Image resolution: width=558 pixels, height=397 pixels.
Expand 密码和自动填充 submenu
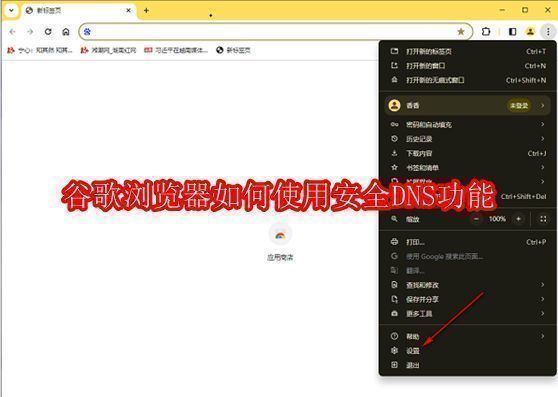[468, 125]
